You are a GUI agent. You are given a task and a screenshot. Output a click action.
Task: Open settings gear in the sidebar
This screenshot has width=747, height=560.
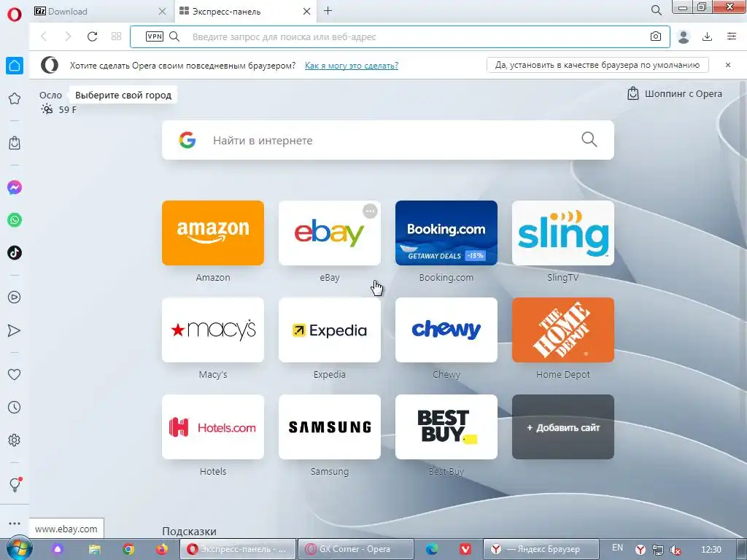(15, 440)
